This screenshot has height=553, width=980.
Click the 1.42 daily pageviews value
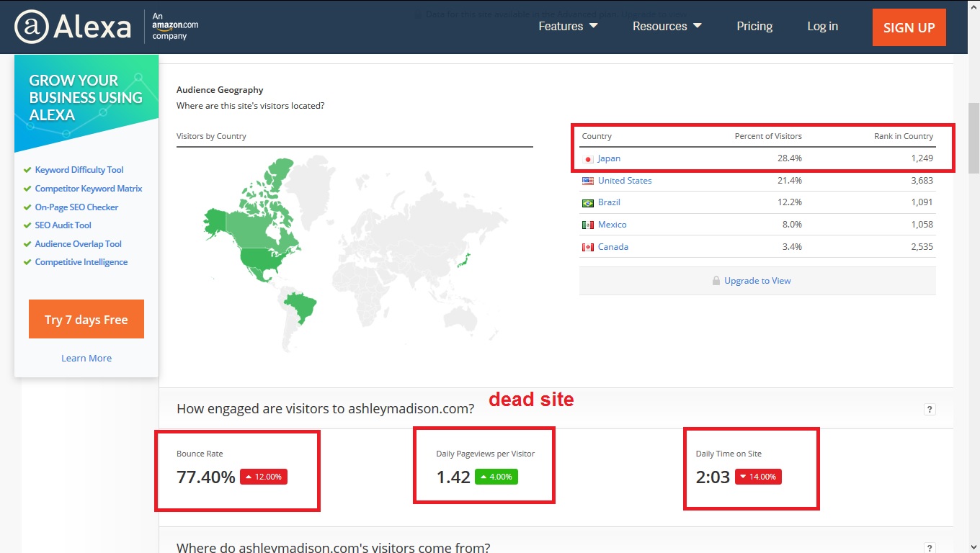[x=453, y=477]
